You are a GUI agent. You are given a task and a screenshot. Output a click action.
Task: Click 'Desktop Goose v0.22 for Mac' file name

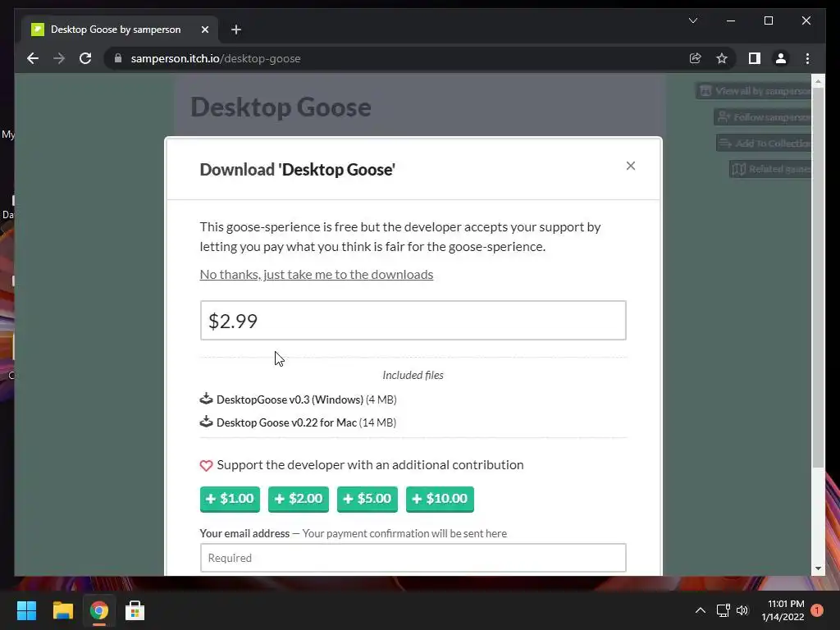pos(286,422)
